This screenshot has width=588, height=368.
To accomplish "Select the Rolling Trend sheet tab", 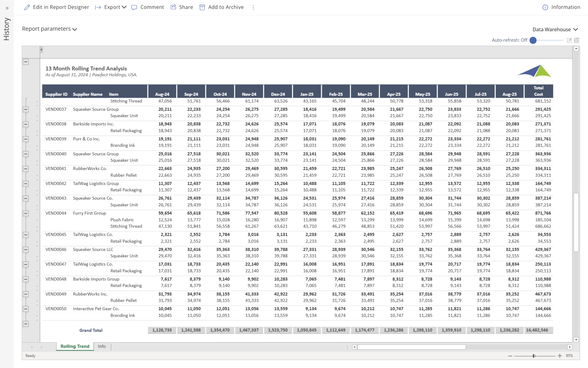I will [75, 347].
